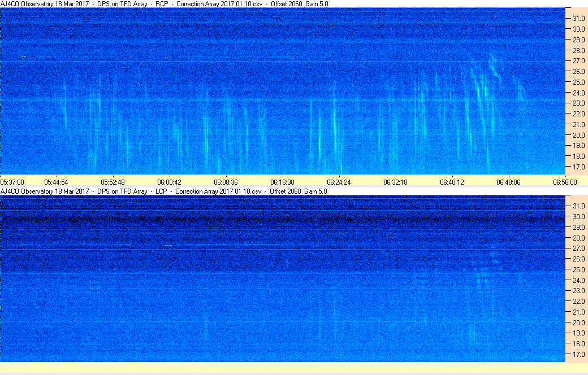The height and width of the screenshot is (375, 588).
Task: Select the 06:48:06 time label
Action: click(x=508, y=182)
